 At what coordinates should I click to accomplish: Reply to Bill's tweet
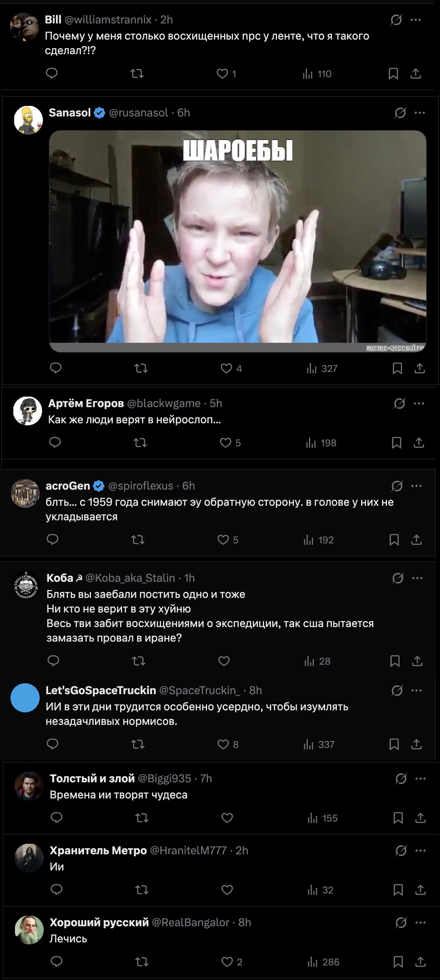[52, 73]
